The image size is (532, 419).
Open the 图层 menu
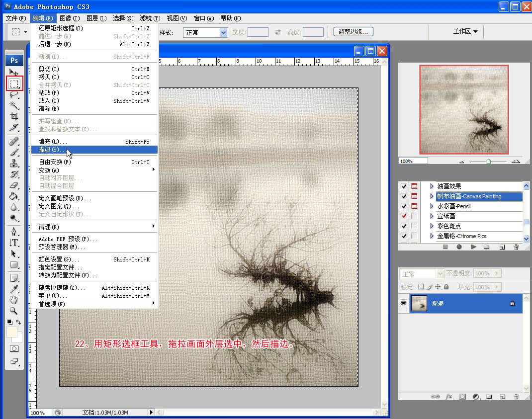point(96,18)
